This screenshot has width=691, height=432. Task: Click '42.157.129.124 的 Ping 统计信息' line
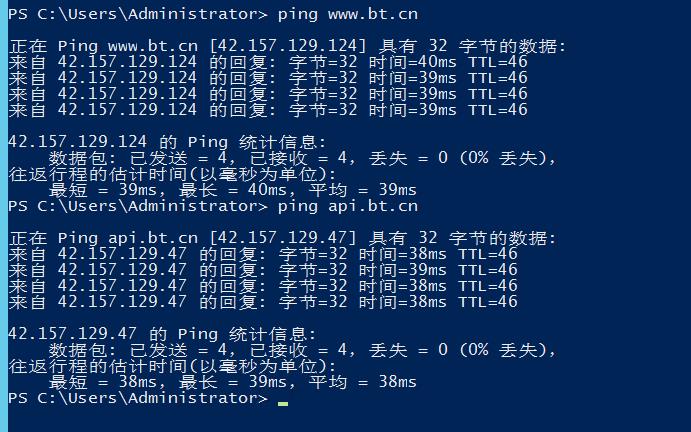coord(167,142)
